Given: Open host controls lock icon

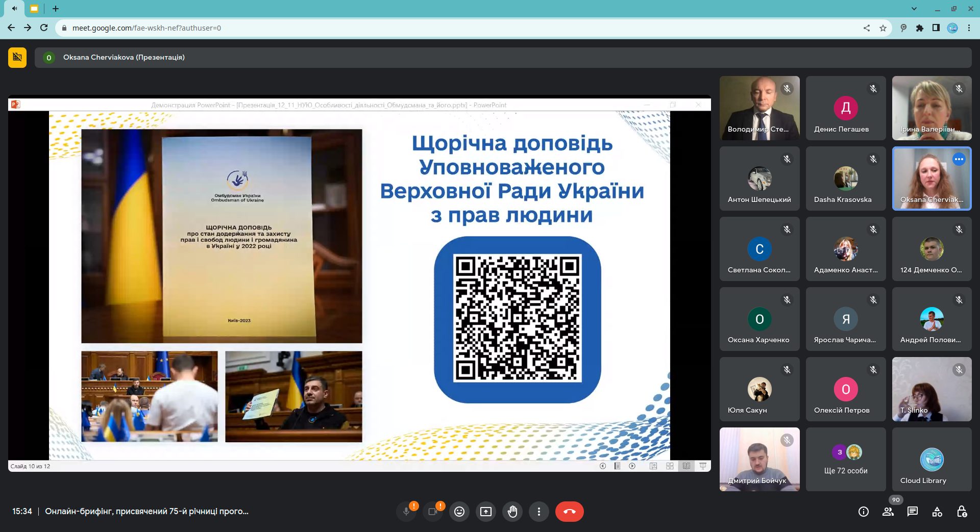Looking at the screenshot, I should [962, 512].
